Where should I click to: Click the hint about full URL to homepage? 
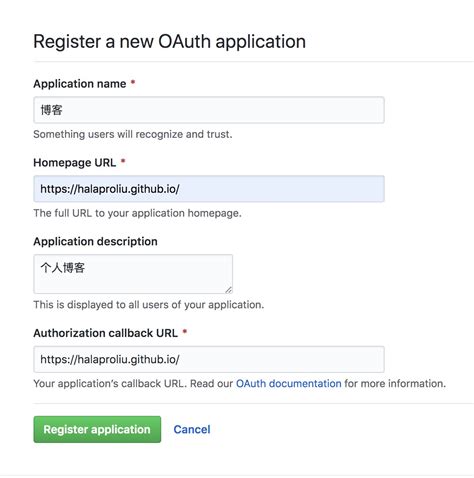click(x=137, y=213)
